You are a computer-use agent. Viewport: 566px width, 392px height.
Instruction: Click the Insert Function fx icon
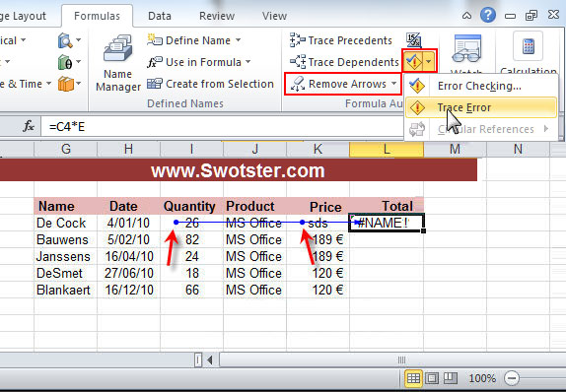(29, 127)
